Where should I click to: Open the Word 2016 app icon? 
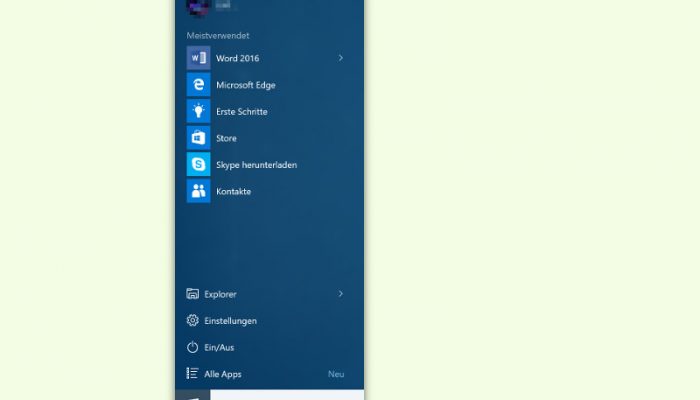198,58
